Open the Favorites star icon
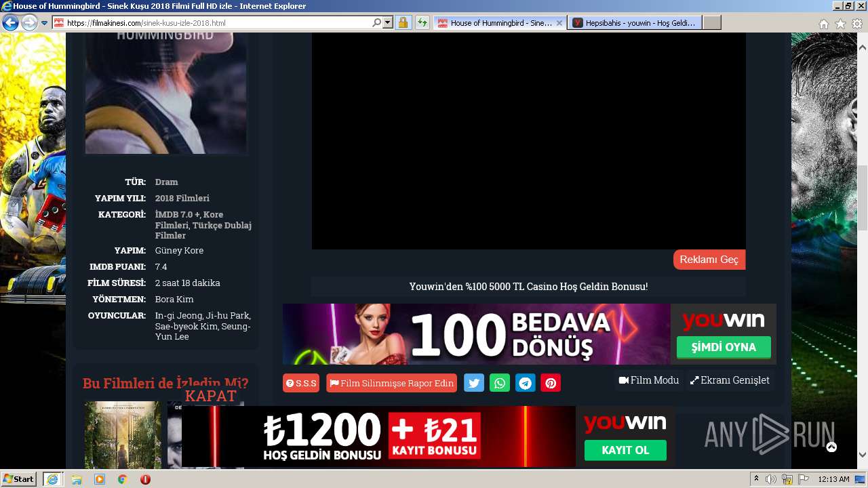 pyautogui.click(x=840, y=24)
